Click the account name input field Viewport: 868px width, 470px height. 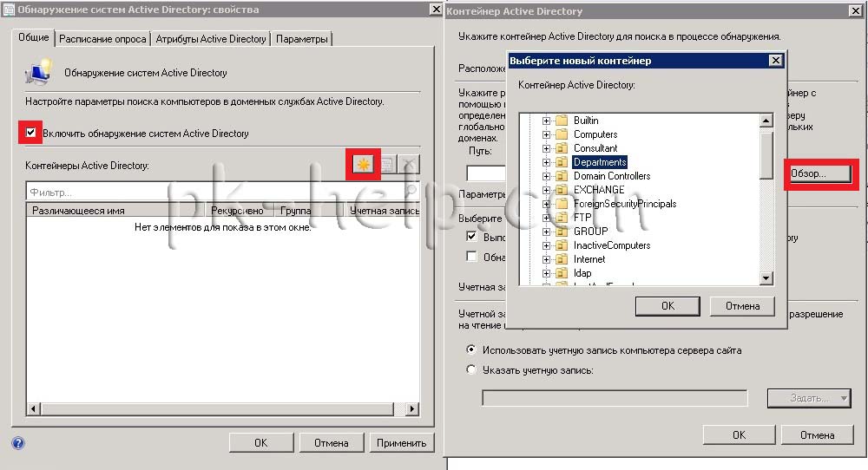coord(615,398)
